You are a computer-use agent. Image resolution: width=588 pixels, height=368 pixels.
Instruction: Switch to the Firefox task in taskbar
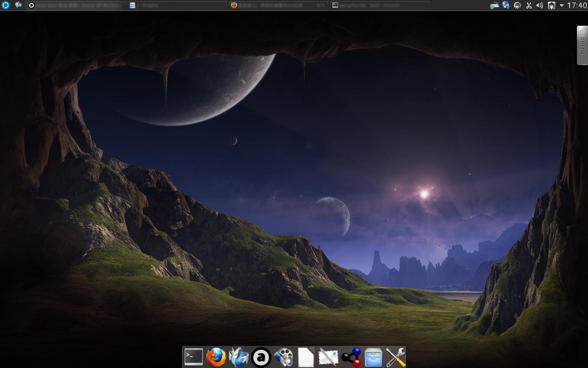tap(278, 5)
